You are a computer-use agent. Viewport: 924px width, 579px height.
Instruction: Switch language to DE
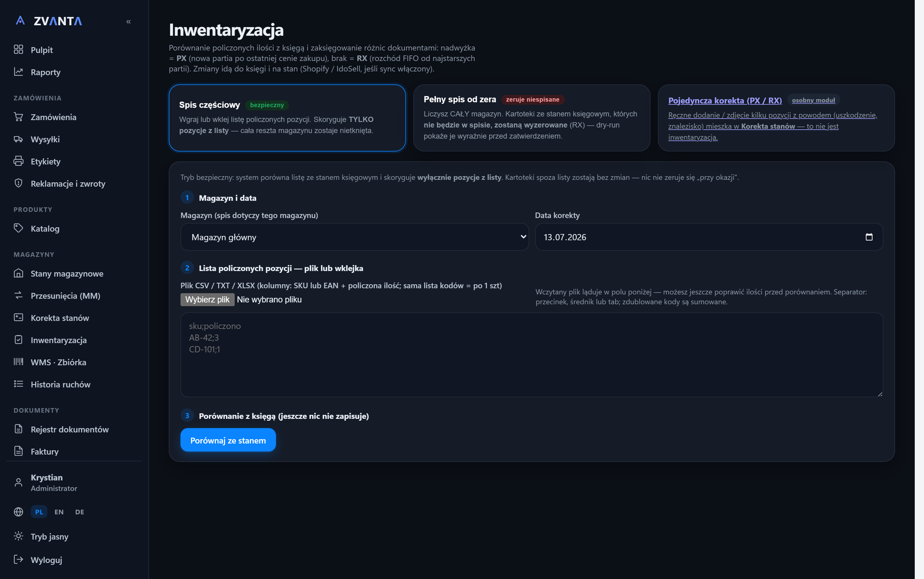(80, 512)
